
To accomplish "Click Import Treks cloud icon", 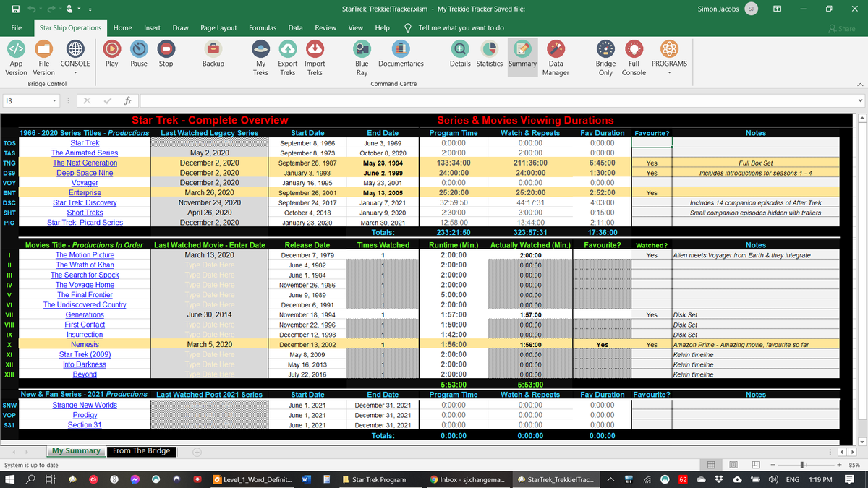I will point(315,49).
